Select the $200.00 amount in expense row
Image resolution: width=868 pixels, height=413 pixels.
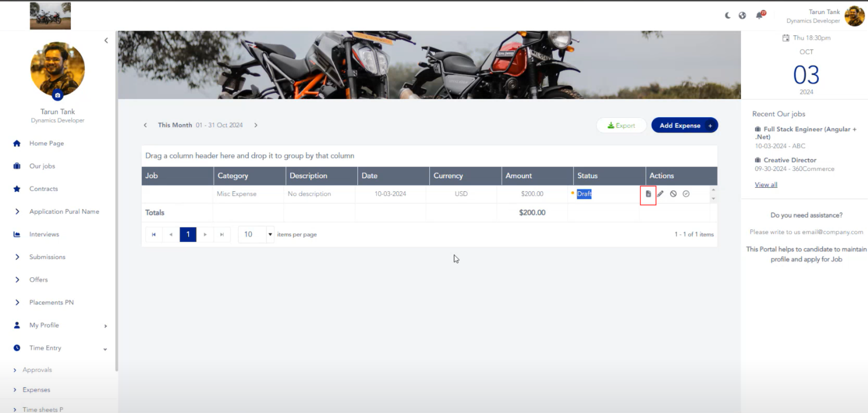532,194
